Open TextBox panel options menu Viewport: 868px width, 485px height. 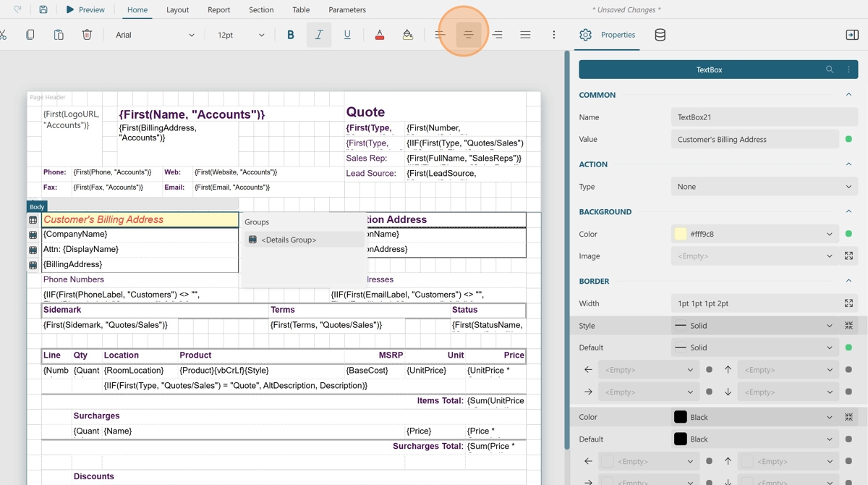click(848, 69)
